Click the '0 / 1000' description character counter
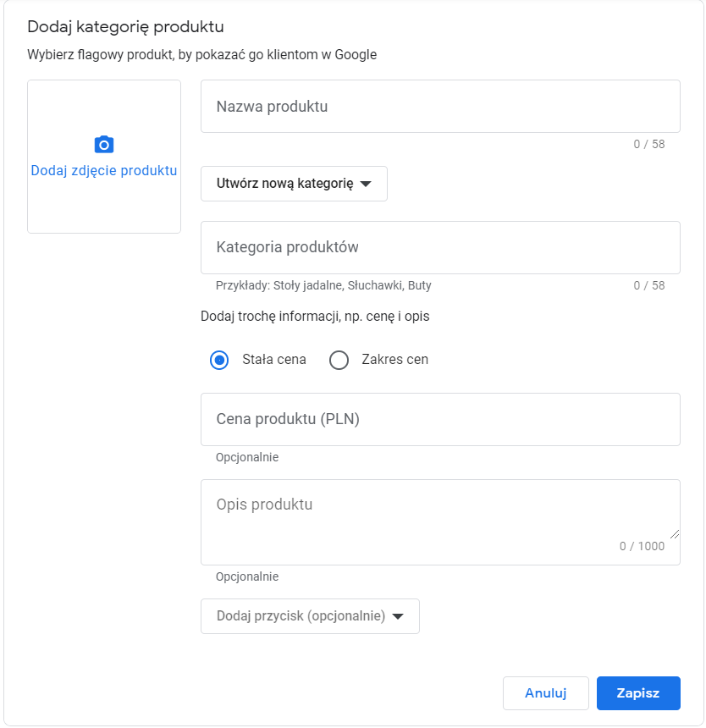This screenshot has height=728, width=706. (642, 546)
